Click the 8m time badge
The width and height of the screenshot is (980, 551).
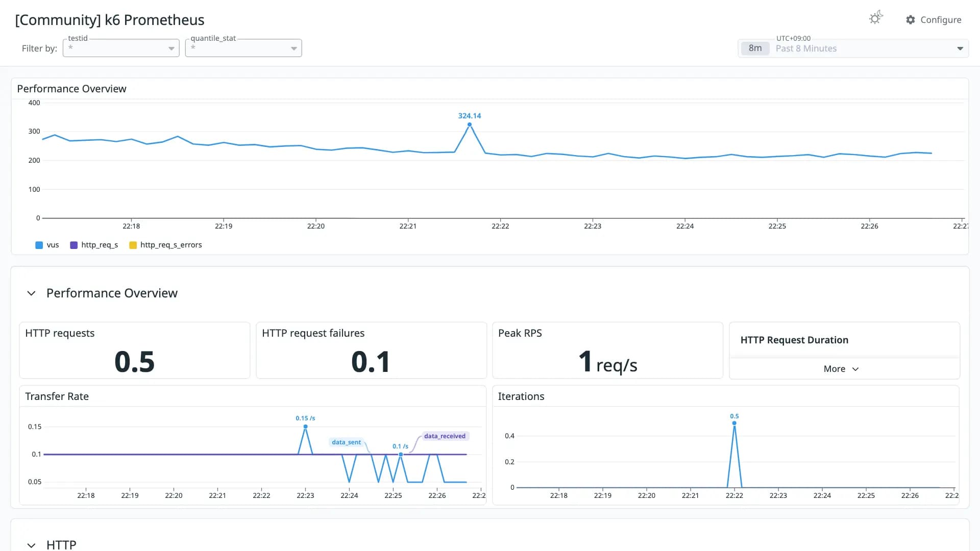tap(755, 48)
